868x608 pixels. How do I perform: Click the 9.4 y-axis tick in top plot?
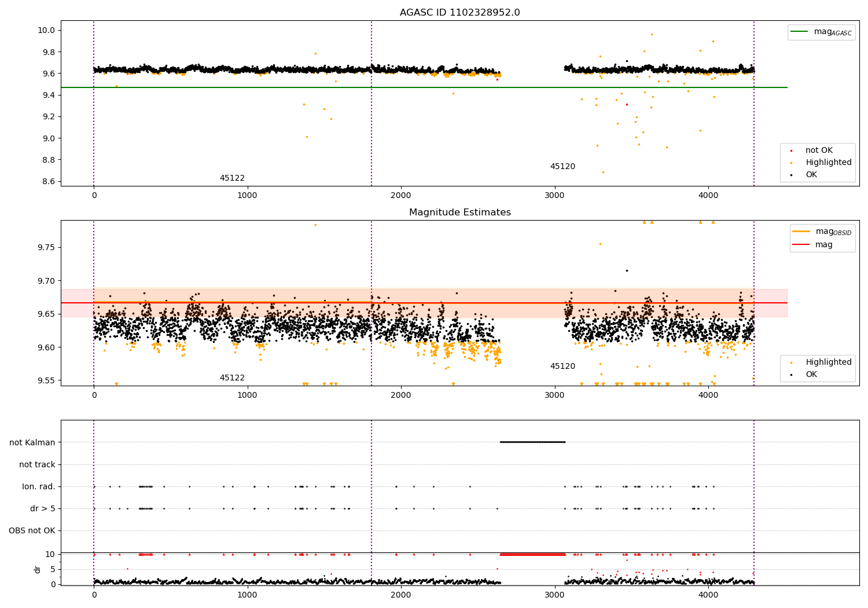pos(49,95)
